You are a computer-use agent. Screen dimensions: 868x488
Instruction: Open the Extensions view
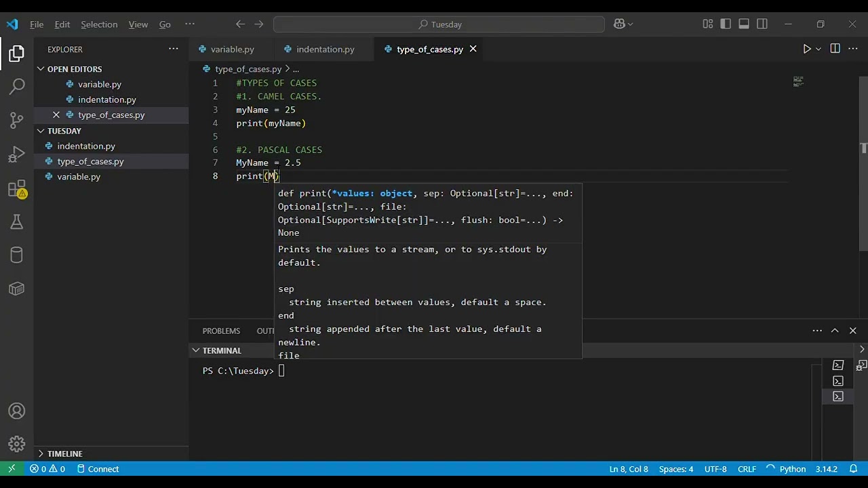coord(17,189)
